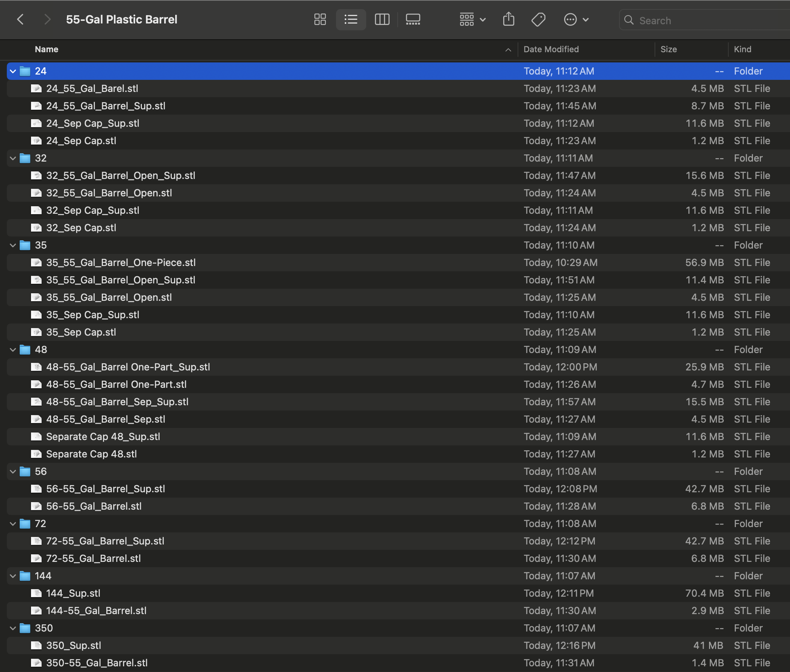The image size is (790, 672).
Task: Switch to column view
Action: pos(382,19)
